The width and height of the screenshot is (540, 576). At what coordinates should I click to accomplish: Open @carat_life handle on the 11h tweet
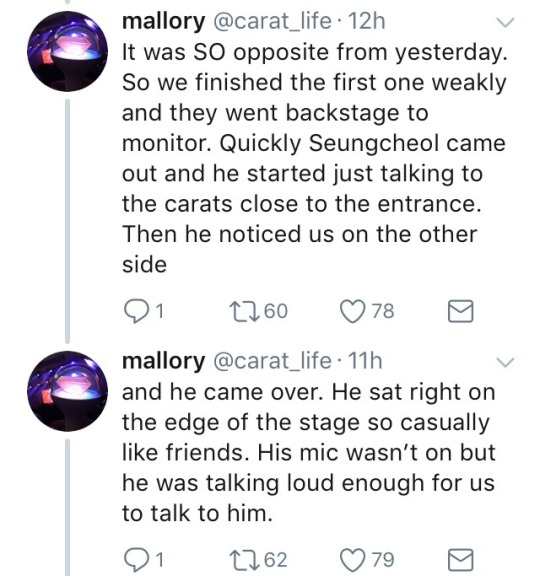272,361
